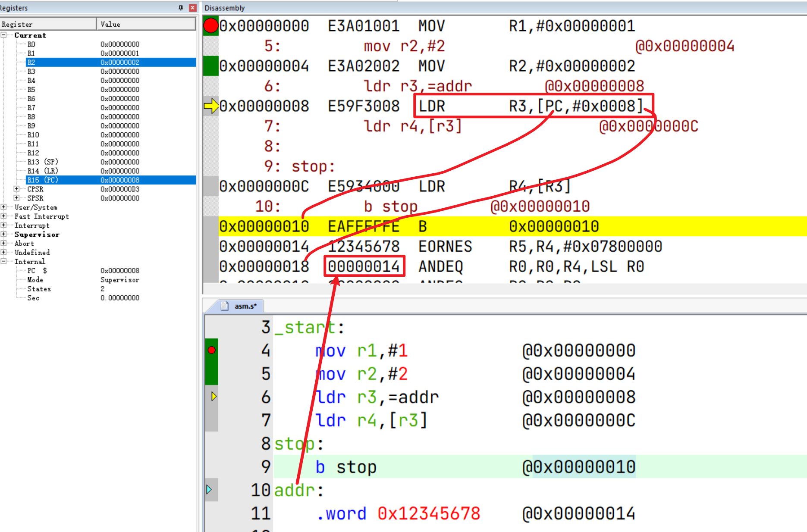The height and width of the screenshot is (532, 807).
Task: Click the highlighted branch line at 0x00000010
Action: 513,226
